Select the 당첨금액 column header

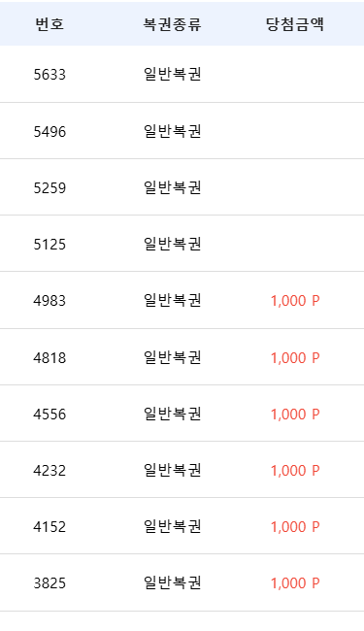295,24
